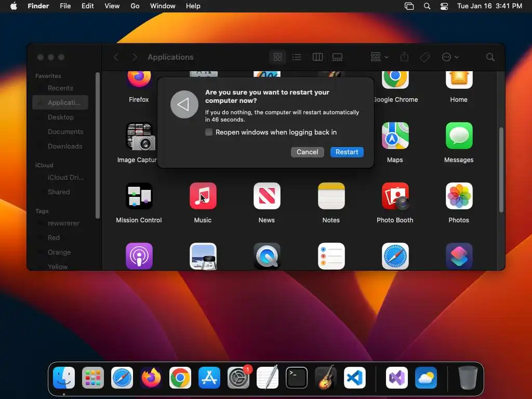Select the Safari app icon in Finder window
The width and height of the screenshot is (532, 399).
395,256
